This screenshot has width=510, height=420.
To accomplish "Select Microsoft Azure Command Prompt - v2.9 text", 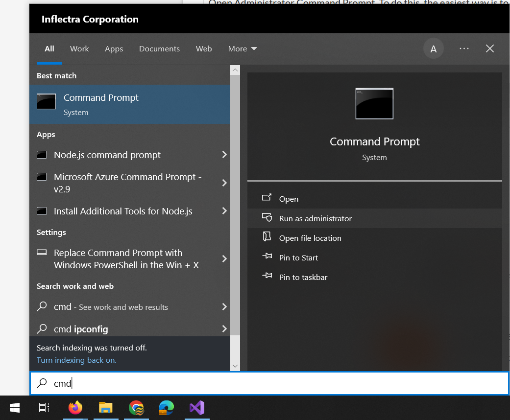I will 128,183.
